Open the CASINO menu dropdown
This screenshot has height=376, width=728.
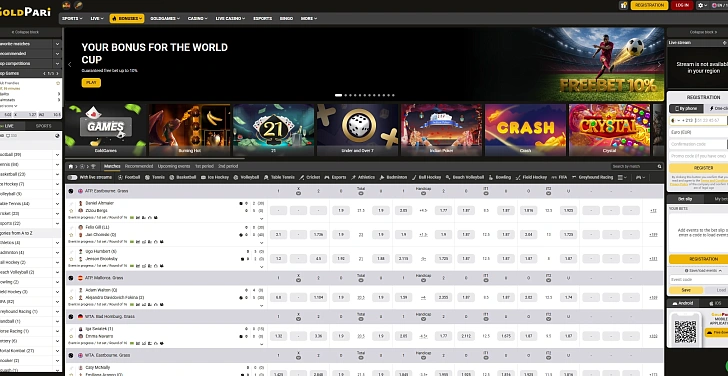(197, 19)
